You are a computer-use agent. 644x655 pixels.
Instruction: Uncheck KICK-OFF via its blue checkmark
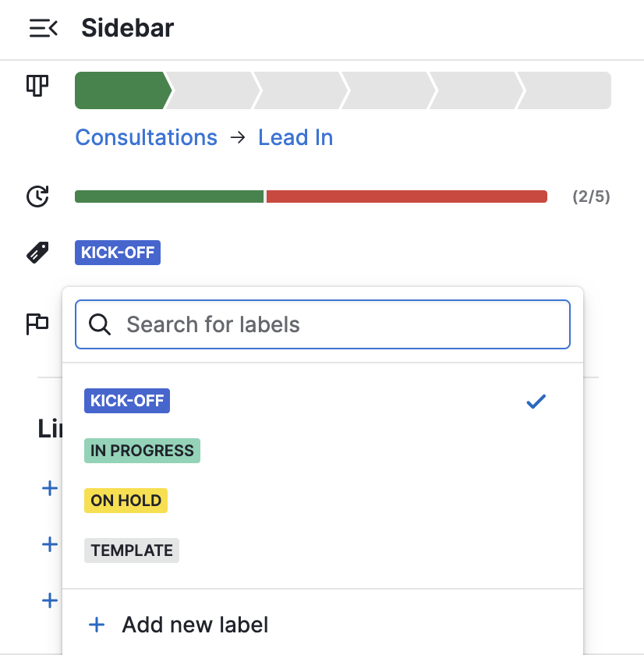point(536,401)
